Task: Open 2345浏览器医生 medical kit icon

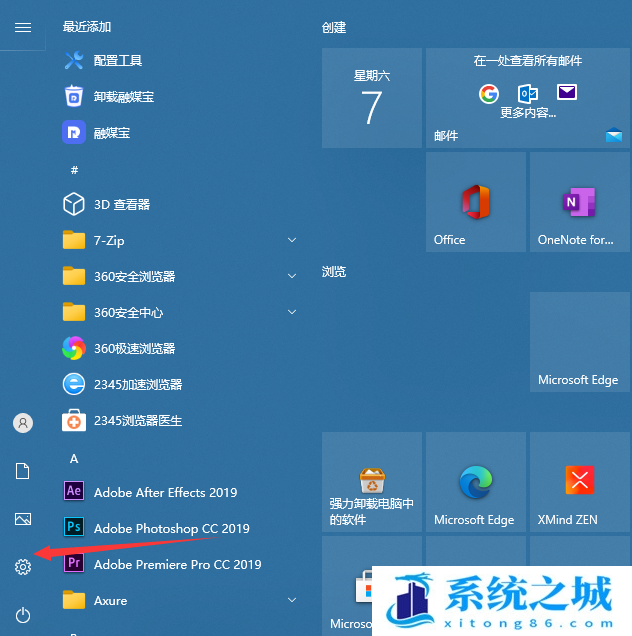Action: (x=74, y=420)
